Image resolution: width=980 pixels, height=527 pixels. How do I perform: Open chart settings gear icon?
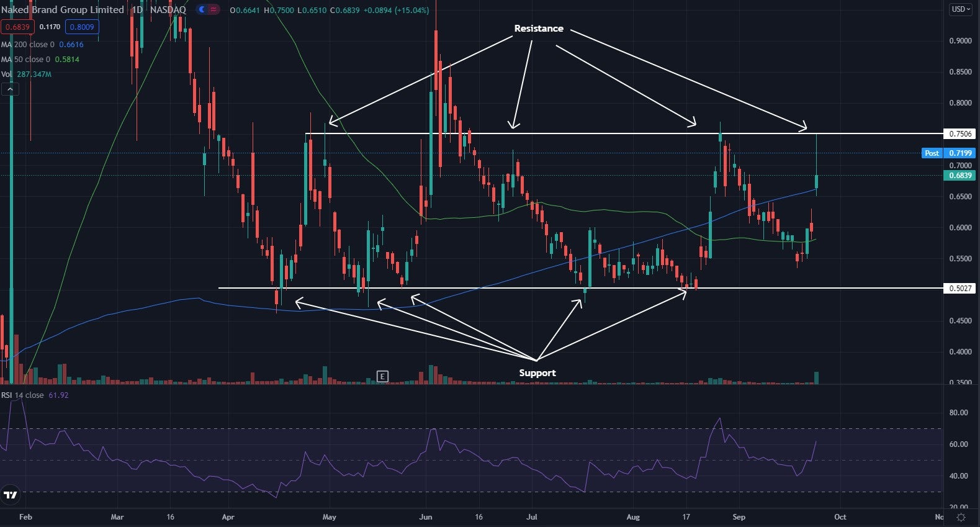[x=961, y=516]
